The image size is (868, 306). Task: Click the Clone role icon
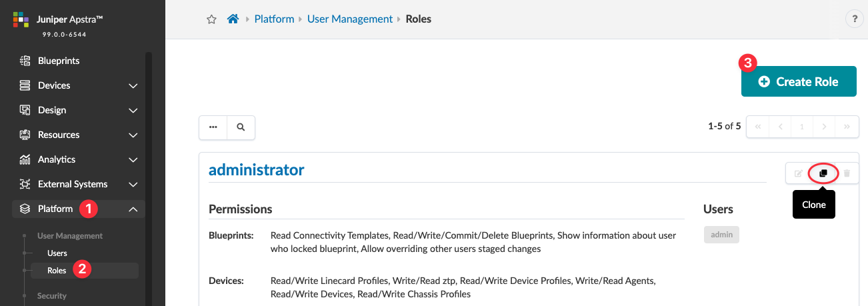click(823, 173)
